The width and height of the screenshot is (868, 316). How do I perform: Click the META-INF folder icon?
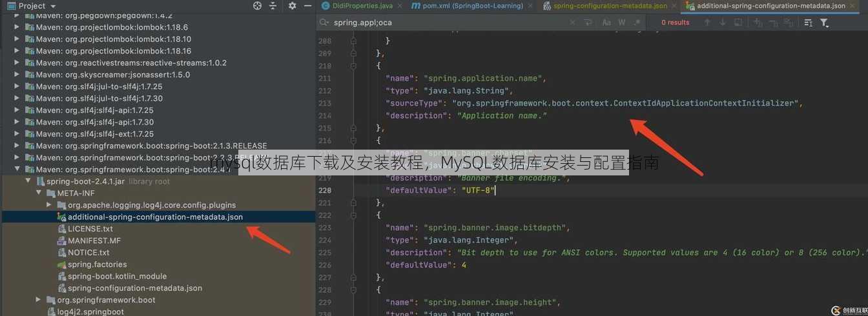click(51, 193)
